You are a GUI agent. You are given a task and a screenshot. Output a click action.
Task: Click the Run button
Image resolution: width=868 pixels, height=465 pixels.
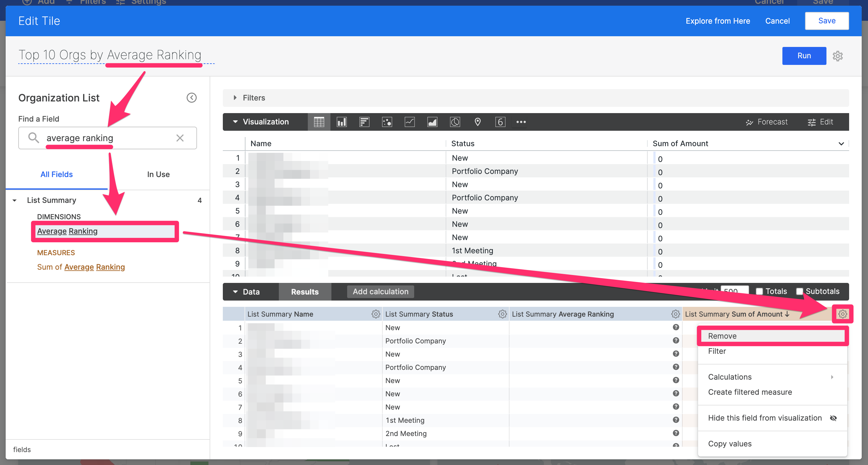(x=804, y=56)
